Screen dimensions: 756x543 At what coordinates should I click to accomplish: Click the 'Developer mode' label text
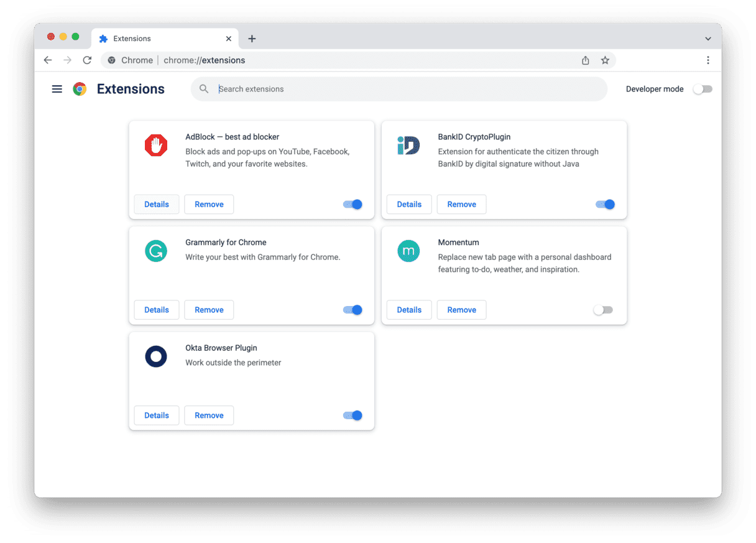(655, 89)
